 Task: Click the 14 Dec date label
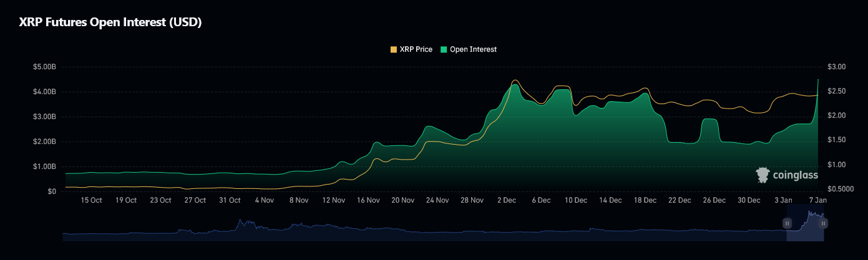(611, 200)
